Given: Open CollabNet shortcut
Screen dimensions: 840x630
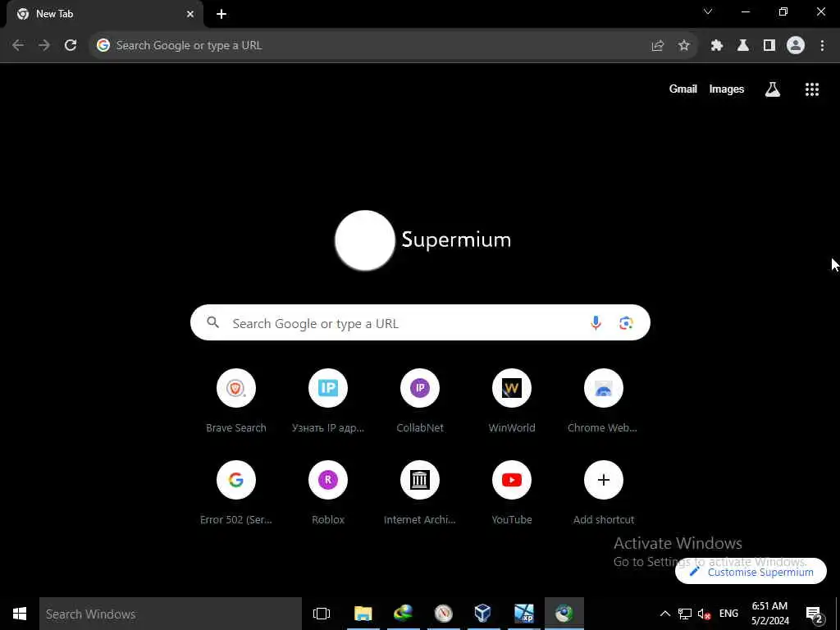Looking at the screenshot, I should 420,400.
